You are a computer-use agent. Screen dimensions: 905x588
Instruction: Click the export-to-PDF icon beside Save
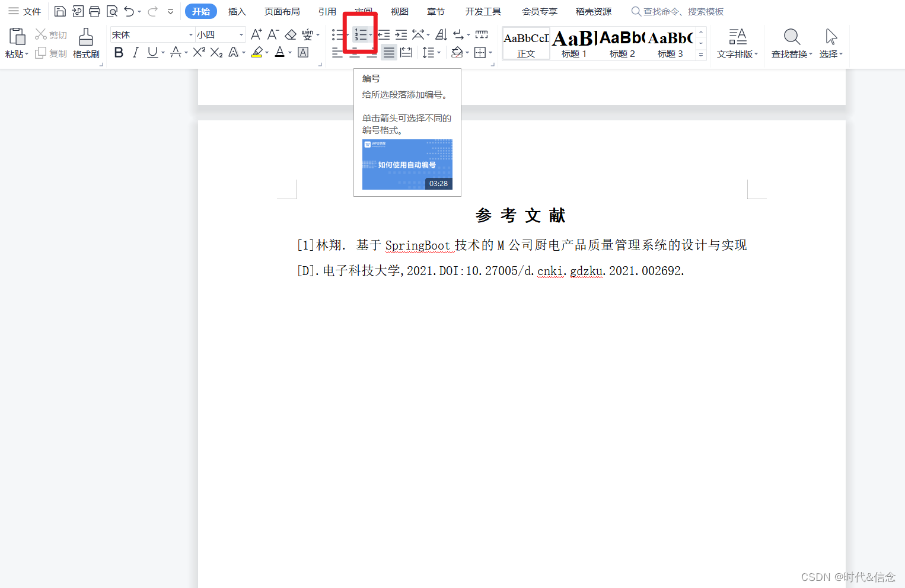78,11
